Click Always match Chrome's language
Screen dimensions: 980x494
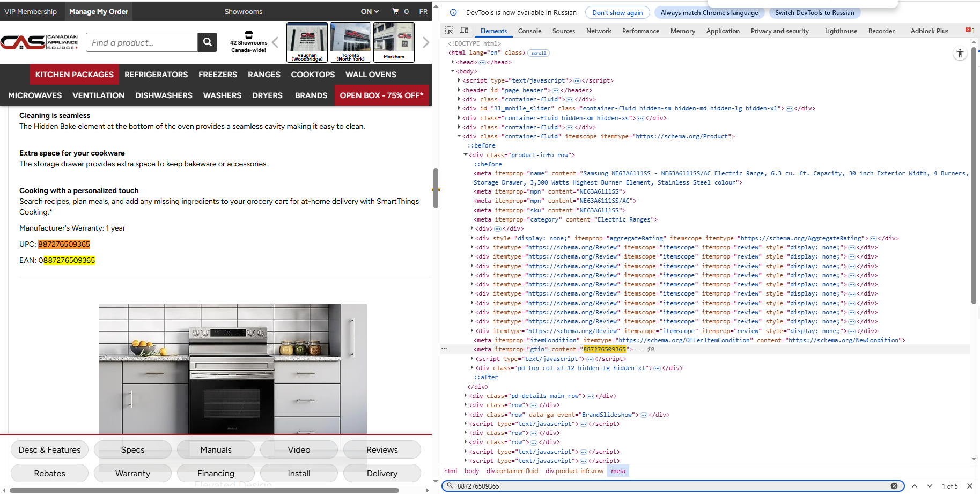pyautogui.click(x=709, y=13)
